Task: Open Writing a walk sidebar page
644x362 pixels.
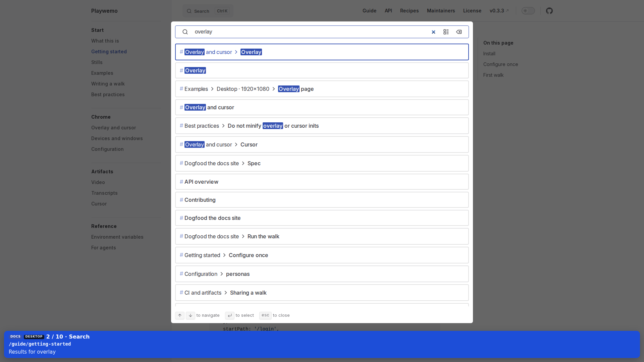Action: (x=108, y=84)
